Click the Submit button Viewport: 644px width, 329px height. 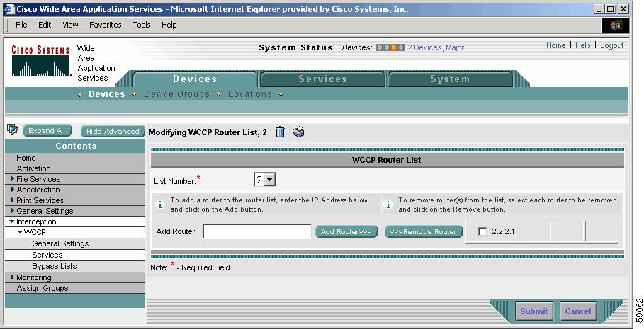[534, 311]
